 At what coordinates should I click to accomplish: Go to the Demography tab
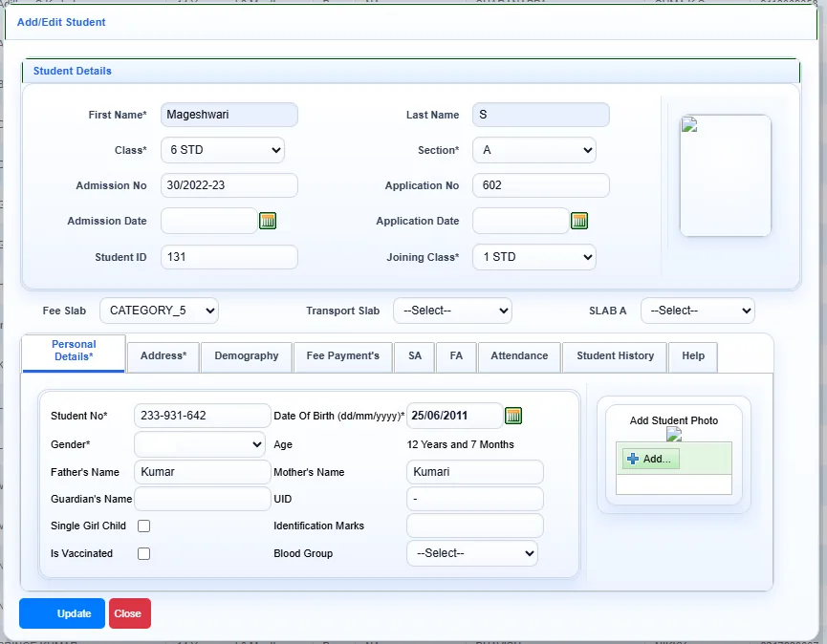pyautogui.click(x=247, y=356)
